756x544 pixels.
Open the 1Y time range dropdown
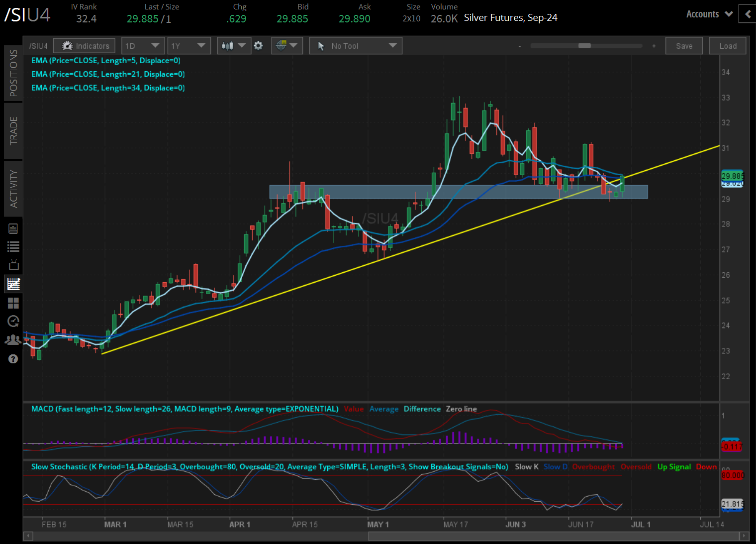(189, 46)
